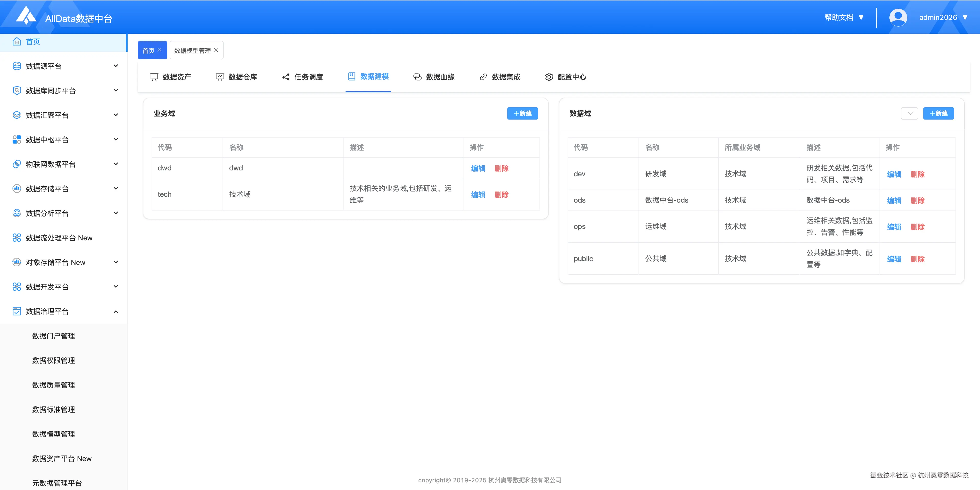Click the database icon for 数据源平台

coord(17,65)
